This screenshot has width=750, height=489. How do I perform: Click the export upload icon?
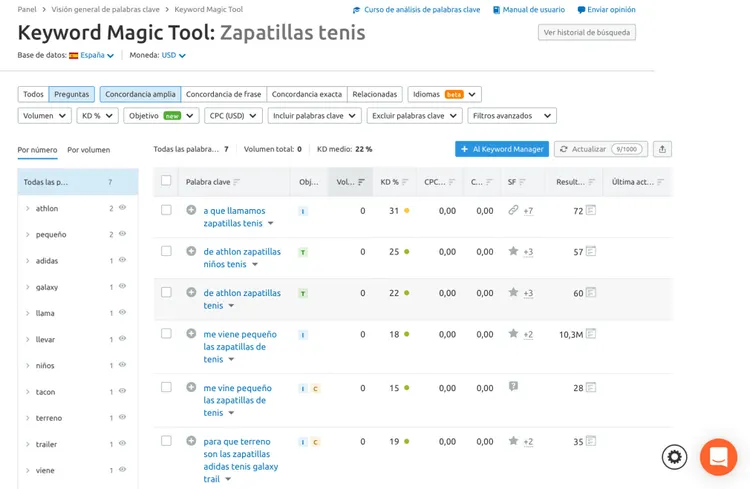pos(662,149)
